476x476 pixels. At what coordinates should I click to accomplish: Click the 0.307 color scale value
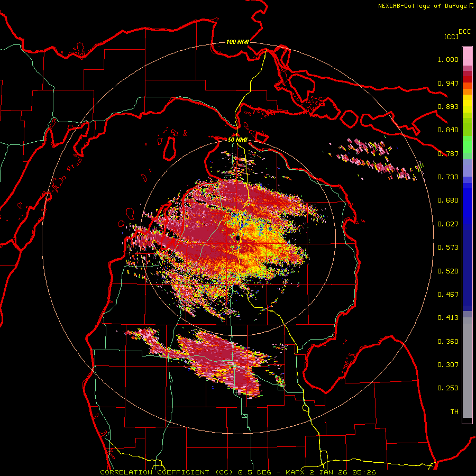click(448, 365)
